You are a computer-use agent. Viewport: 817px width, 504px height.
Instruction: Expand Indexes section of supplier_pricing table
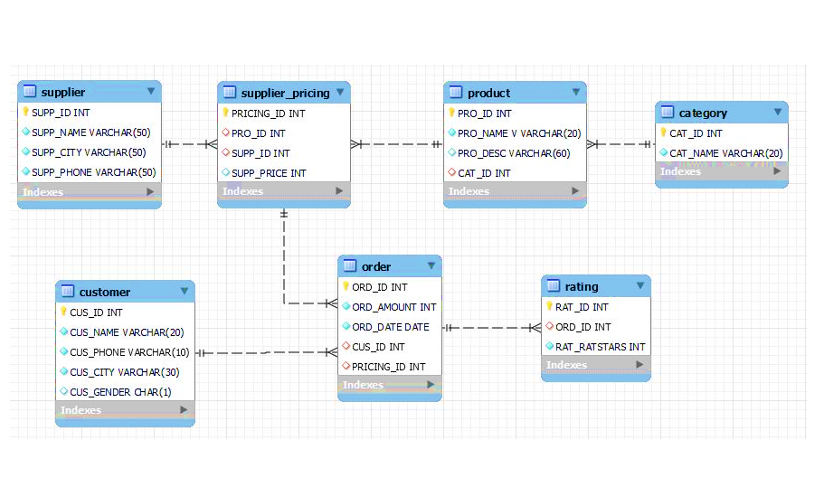(339, 191)
